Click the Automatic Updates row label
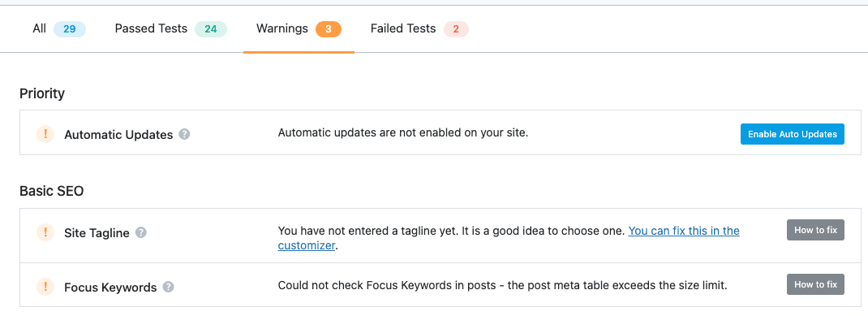Image resolution: width=868 pixels, height=316 pixels. coord(118,135)
